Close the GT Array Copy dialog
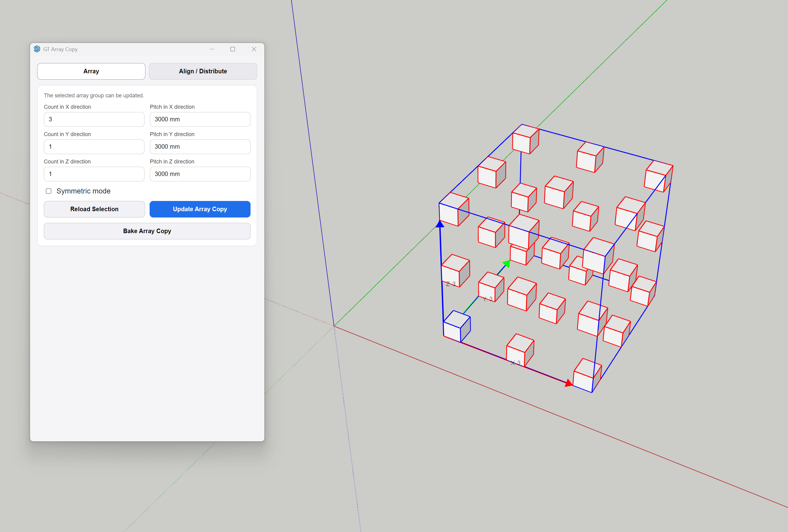The width and height of the screenshot is (788, 532). (254, 49)
